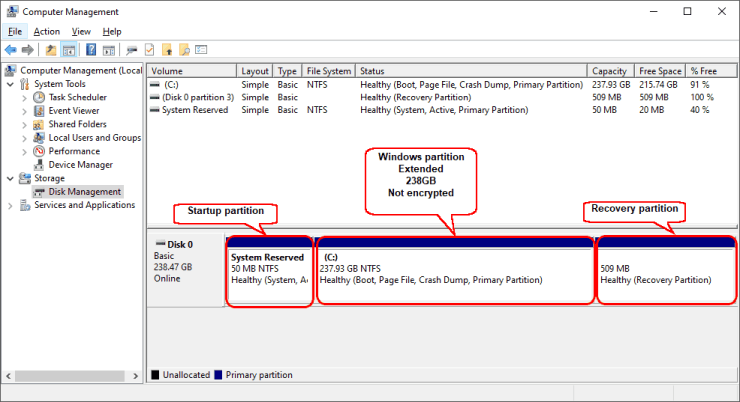
Task: Click the Forward arrow toolbar icon
Action: pos(28,50)
